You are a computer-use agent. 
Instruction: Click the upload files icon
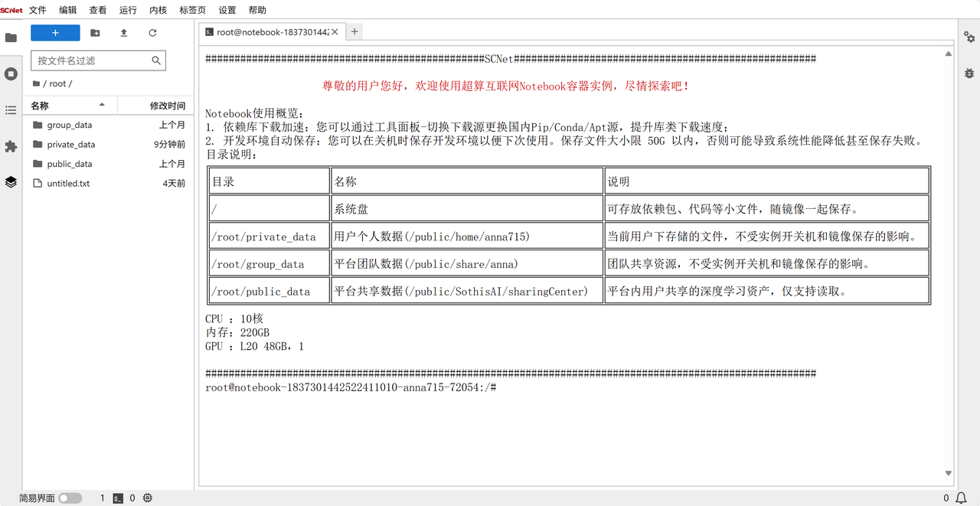[x=124, y=33]
